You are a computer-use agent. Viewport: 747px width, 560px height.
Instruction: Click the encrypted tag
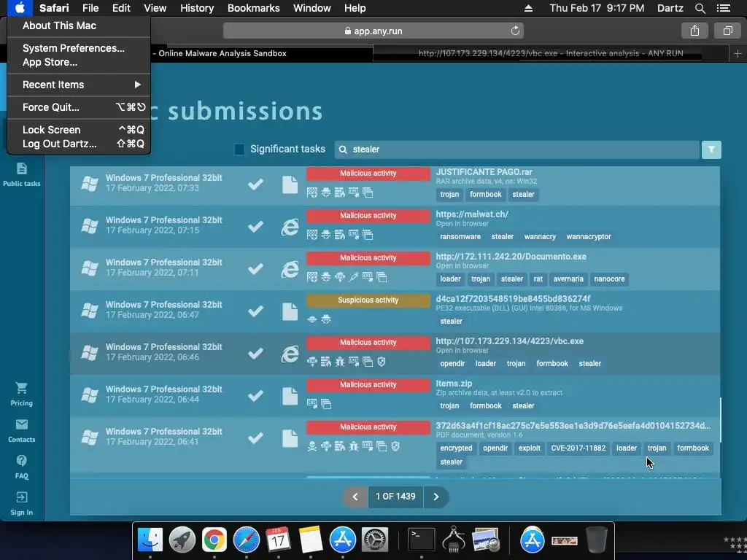tap(456, 448)
